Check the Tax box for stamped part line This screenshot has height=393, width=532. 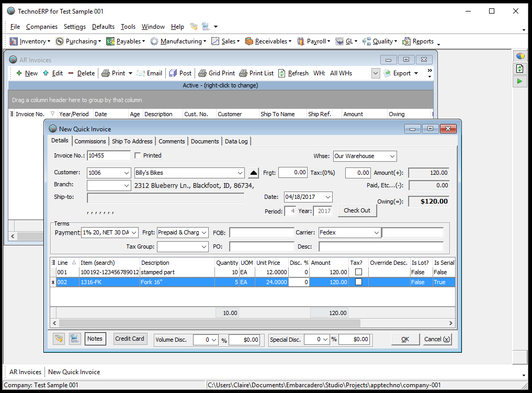click(358, 272)
